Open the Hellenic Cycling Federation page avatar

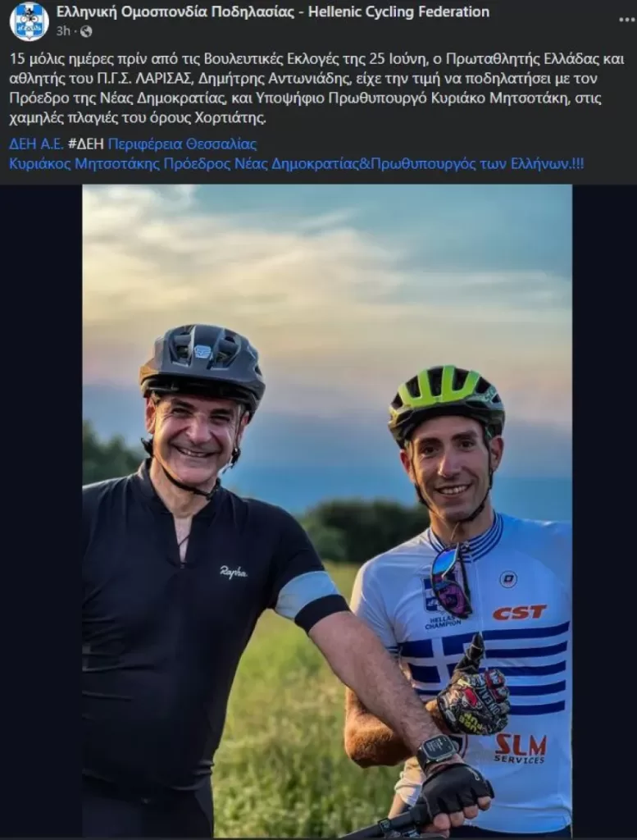[29, 21]
